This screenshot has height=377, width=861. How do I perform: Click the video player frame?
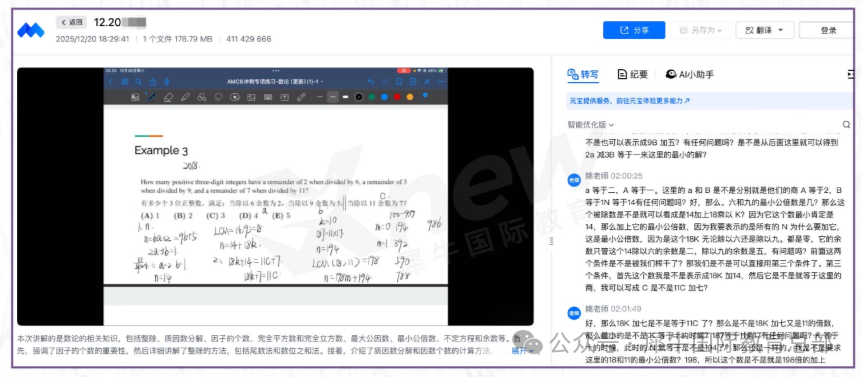275,196
